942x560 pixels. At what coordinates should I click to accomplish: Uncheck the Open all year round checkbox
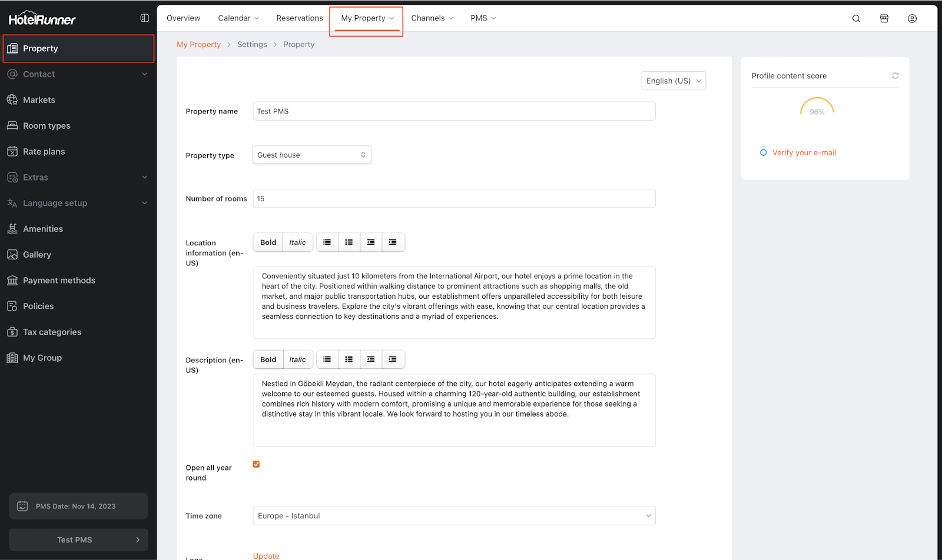[256, 464]
